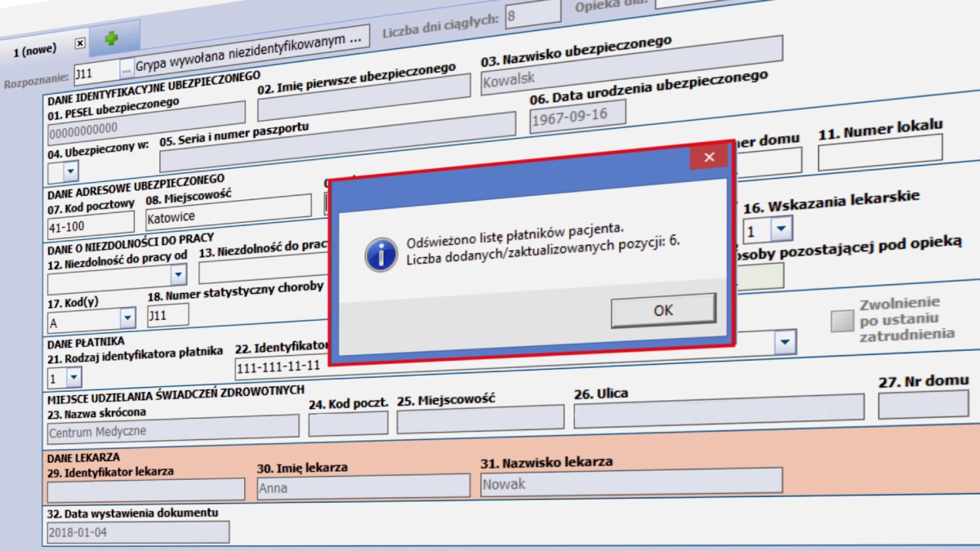Close the "1 (nowe)" tab with its x

[79, 44]
